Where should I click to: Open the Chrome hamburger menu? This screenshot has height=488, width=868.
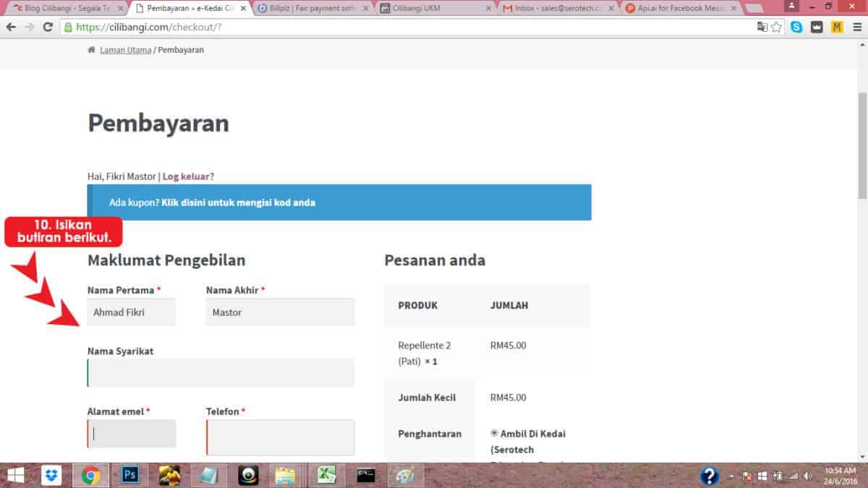[x=856, y=27]
